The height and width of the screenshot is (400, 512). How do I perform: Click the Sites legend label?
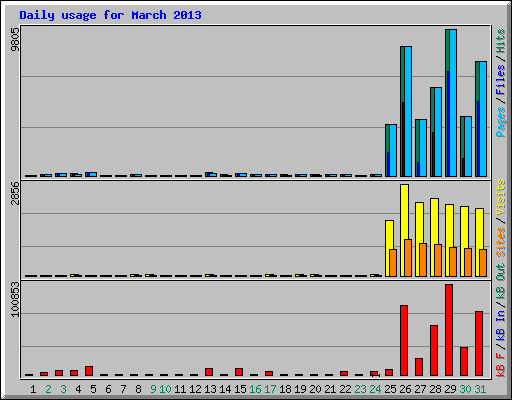[x=500, y=242]
